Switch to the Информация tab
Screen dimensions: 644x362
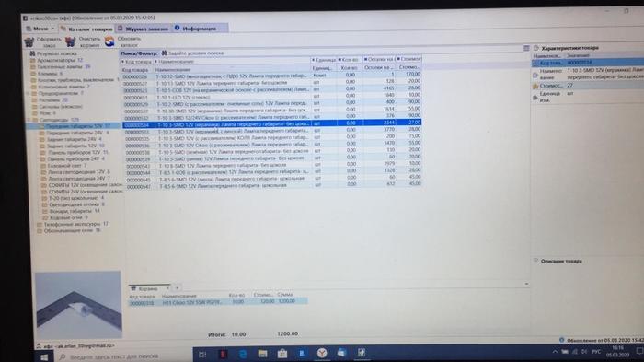pyautogui.click(x=195, y=29)
